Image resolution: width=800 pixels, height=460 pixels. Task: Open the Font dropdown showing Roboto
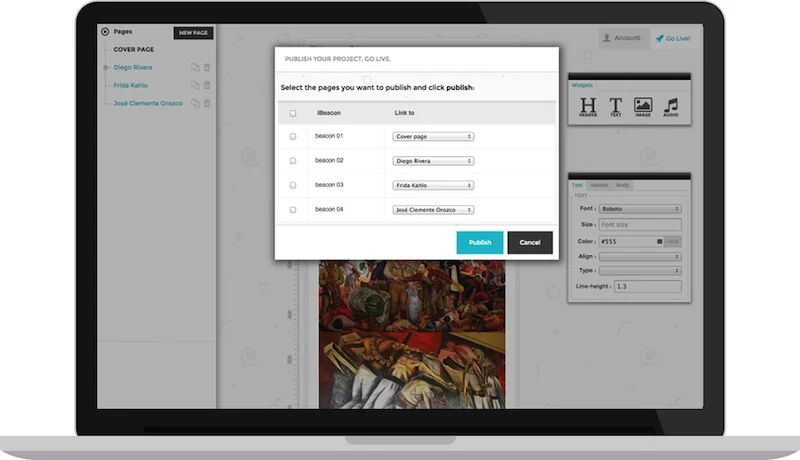[x=640, y=209]
